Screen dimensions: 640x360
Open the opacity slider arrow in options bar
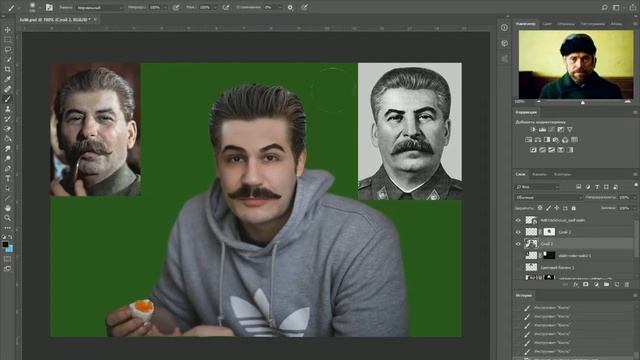tap(165, 7)
